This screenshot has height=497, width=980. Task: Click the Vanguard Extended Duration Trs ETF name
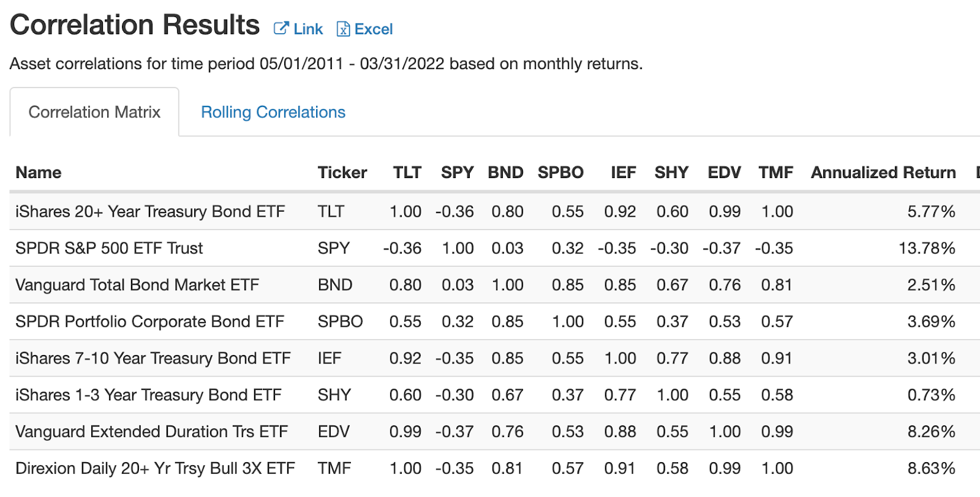pyautogui.click(x=151, y=432)
